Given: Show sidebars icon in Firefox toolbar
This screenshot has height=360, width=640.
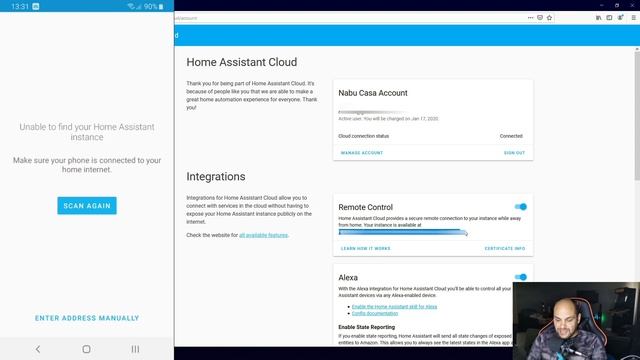Looking at the screenshot, I should click(609, 18).
